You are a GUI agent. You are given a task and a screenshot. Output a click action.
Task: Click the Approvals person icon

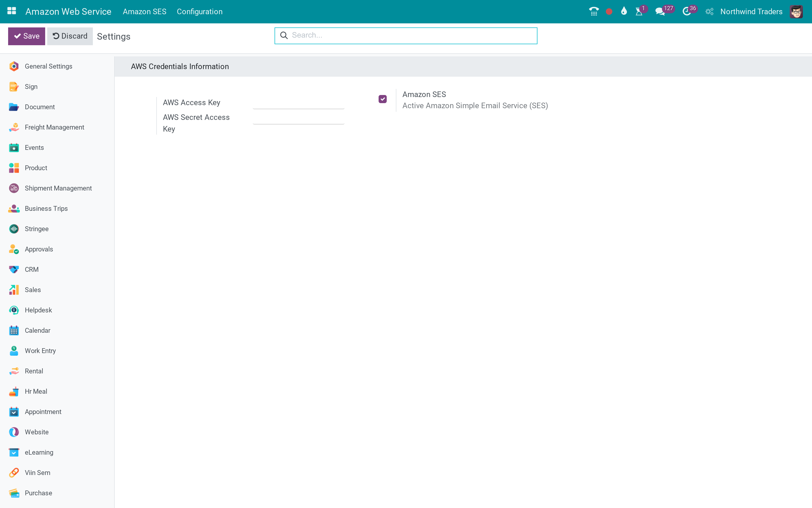tap(14, 249)
